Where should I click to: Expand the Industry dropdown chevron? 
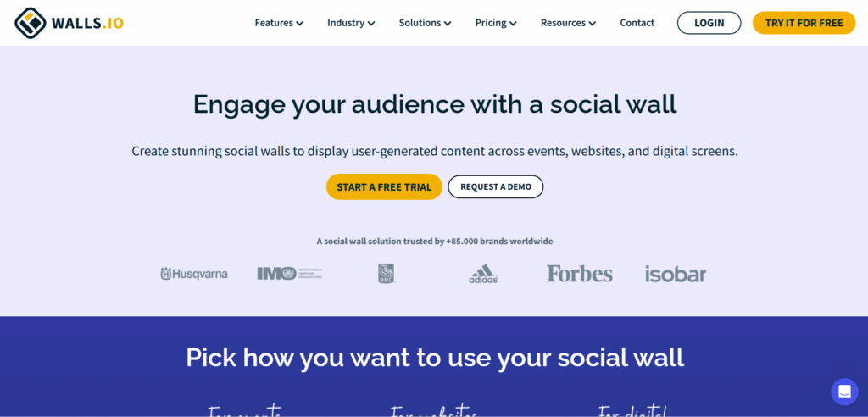pos(371,23)
